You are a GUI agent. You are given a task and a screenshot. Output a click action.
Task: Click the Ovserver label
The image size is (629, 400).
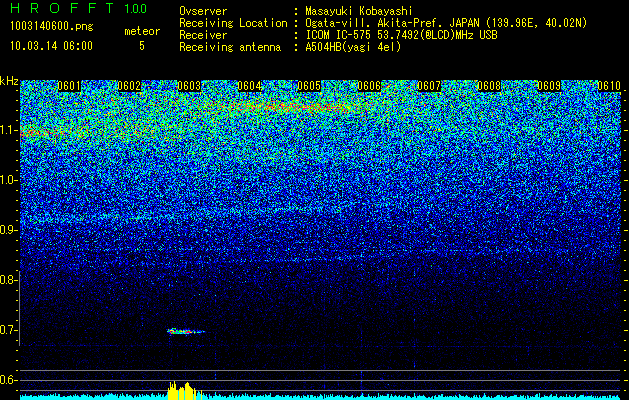click(203, 11)
